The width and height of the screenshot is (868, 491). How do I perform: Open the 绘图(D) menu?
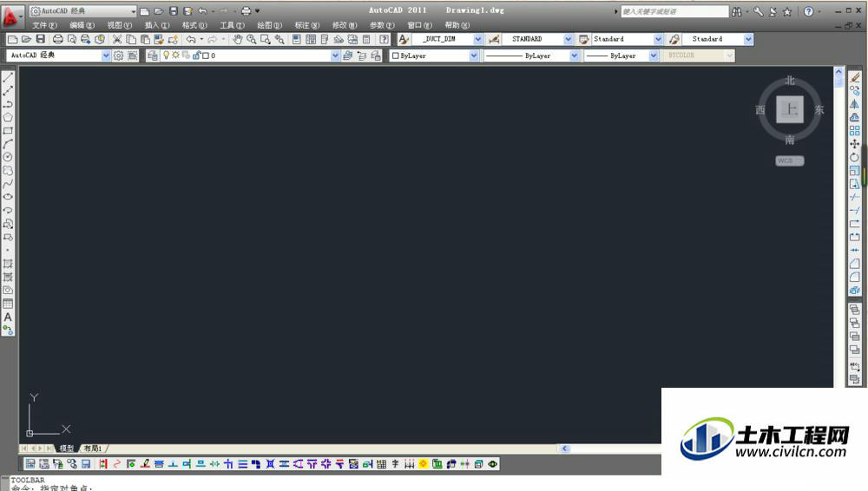(269, 25)
